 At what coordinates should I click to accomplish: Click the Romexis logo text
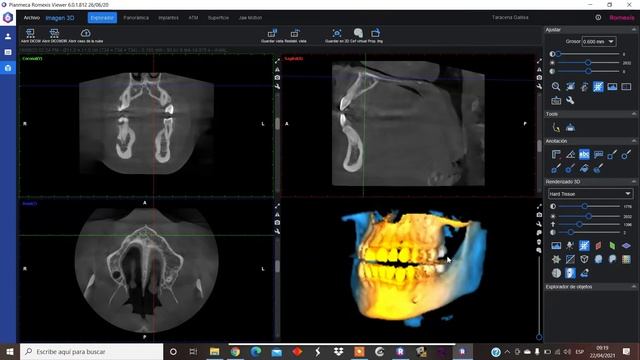622,18
